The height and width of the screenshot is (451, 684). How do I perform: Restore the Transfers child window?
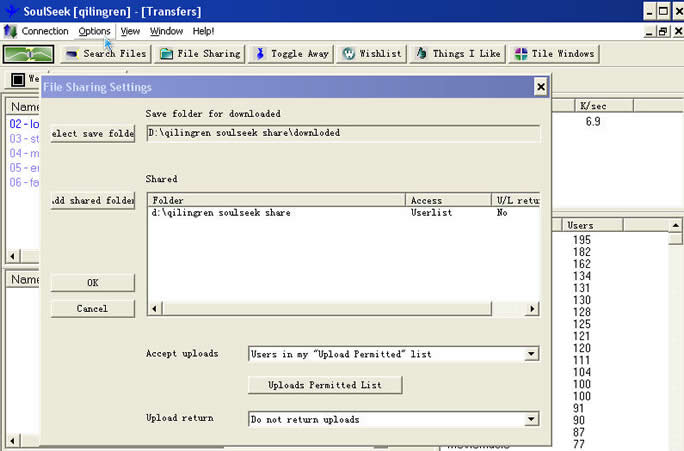(663, 31)
